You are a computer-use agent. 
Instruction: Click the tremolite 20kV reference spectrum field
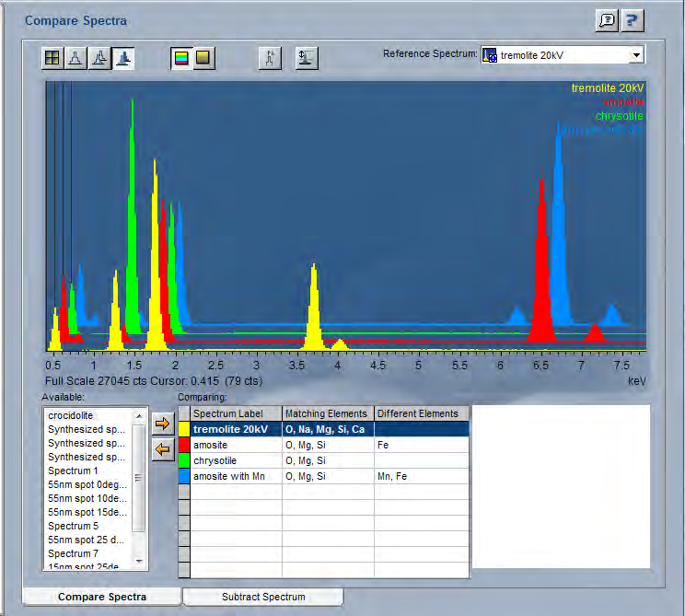[x=562, y=55]
